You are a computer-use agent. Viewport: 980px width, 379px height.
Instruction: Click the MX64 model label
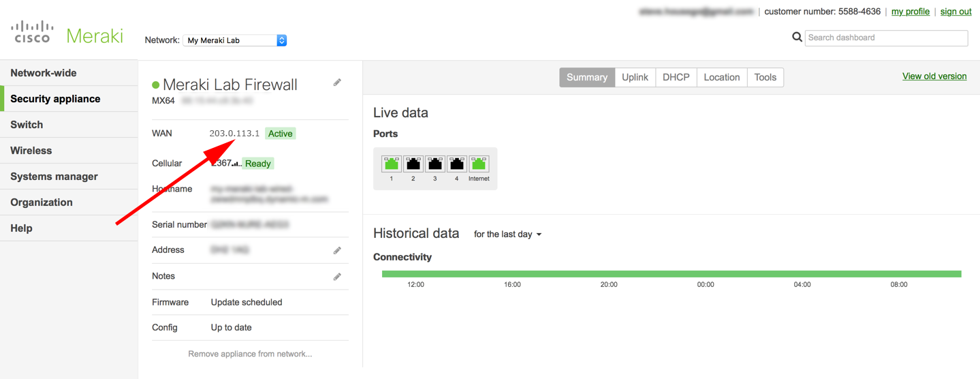click(x=163, y=101)
